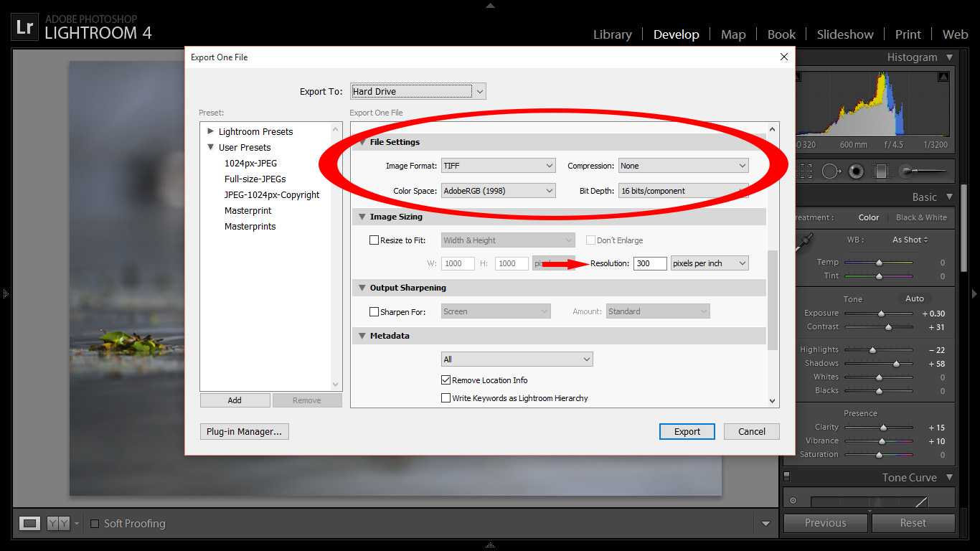Check the Sharpen For option
This screenshot has height=551, width=980.
374,311
